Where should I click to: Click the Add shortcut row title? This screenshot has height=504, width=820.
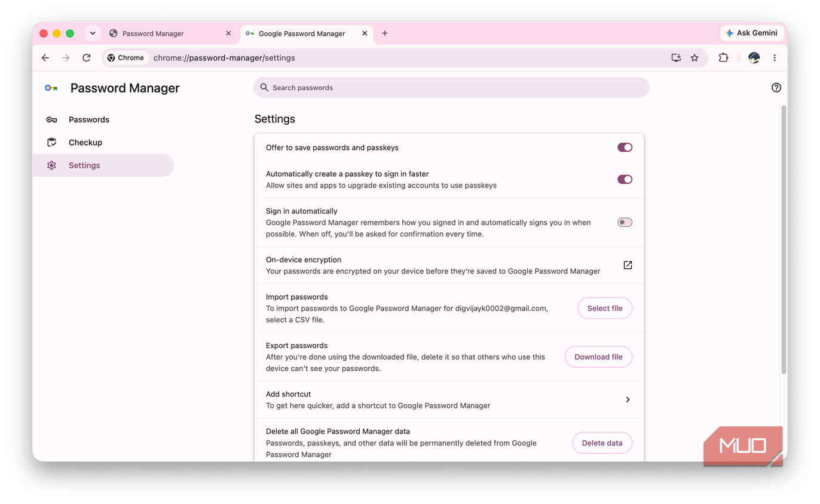(288, 394)
